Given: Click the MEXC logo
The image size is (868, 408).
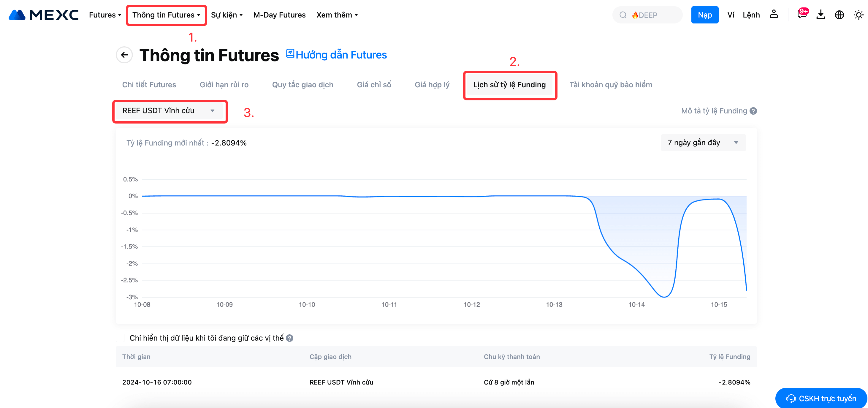Looking at the screenshot, I should [43, 15].
